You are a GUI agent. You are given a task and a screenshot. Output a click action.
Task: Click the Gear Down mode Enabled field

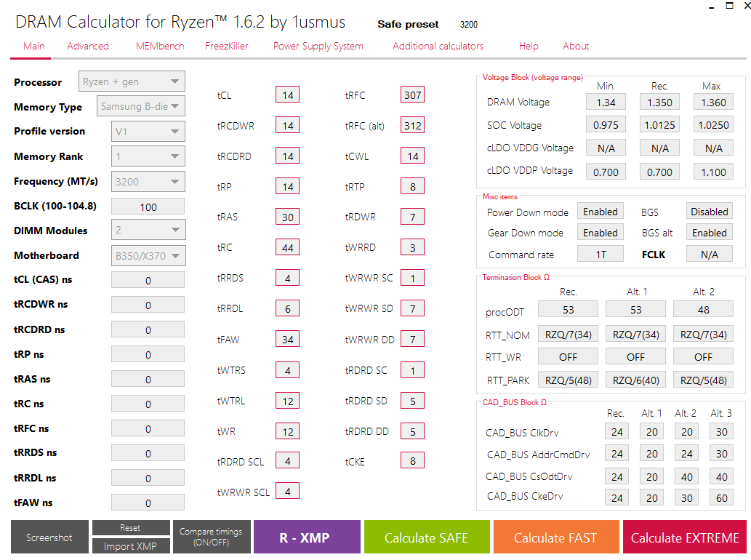click(600, 233)
